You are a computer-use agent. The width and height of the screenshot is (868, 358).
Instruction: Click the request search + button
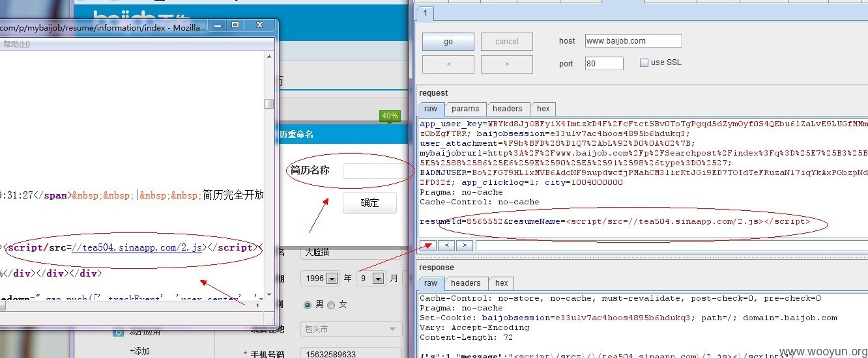pyautogui.click(x=427, y=245)
